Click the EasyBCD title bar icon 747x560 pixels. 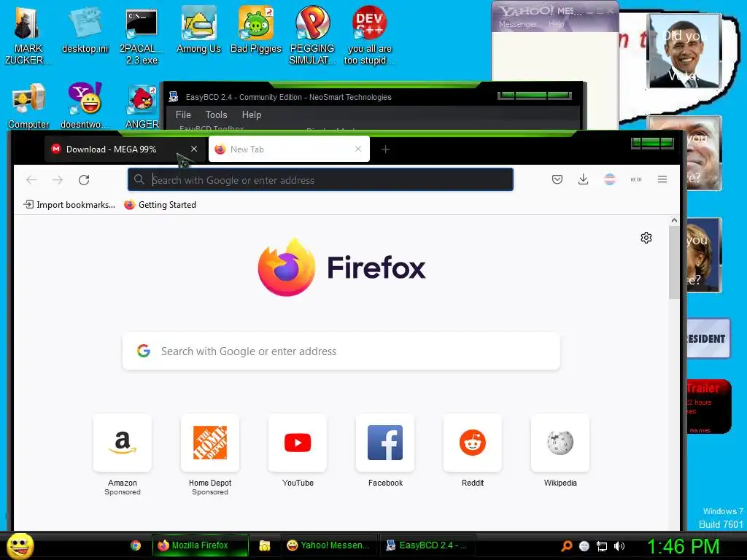174,97
